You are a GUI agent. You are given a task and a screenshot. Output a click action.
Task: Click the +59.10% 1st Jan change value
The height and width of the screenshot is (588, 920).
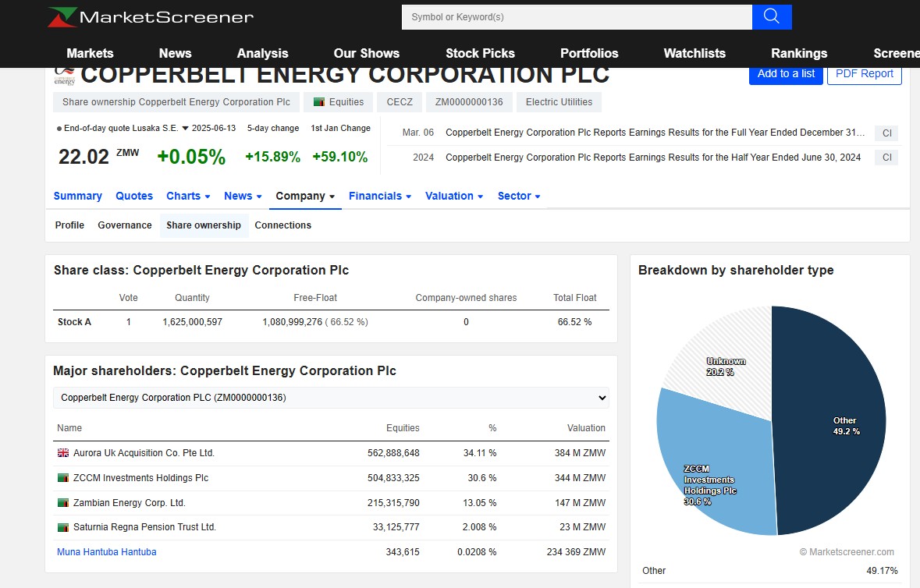point(339,157)
